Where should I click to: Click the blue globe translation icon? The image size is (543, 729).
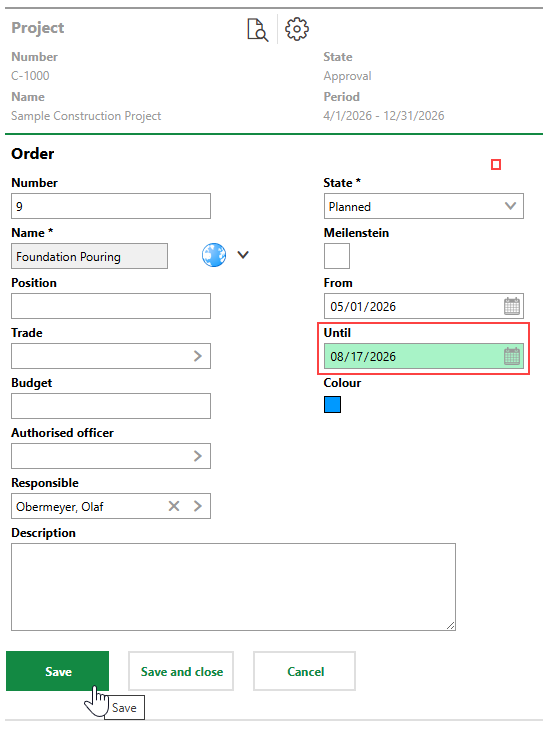214,255
